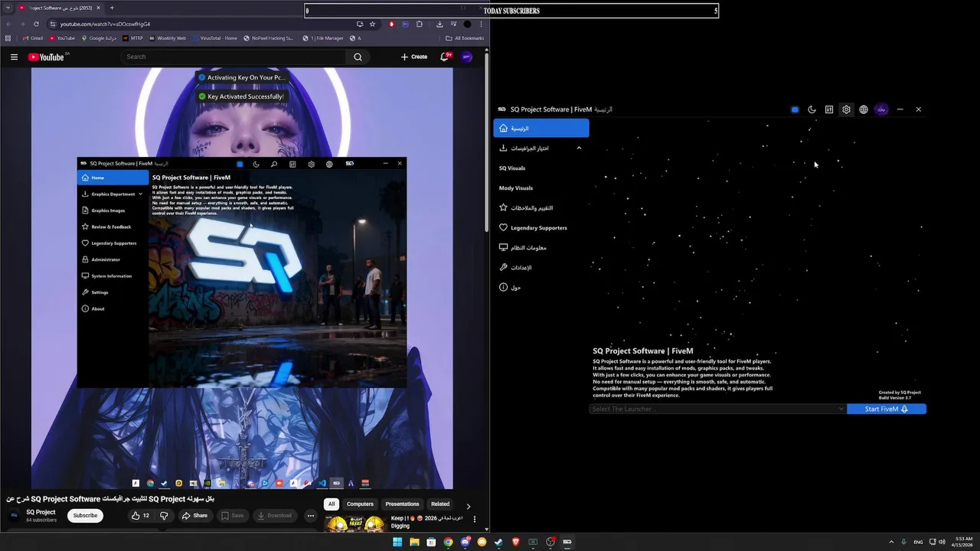Viewport: 980px width, 551px height.
Task: Change language with the globe icon
Action: pyautogui.click(x=864, y=109)
